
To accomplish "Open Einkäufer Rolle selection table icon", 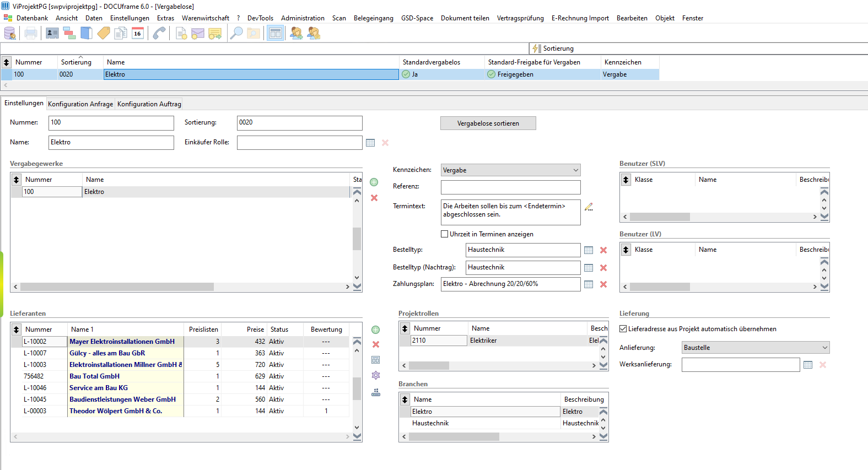I will pyautogui.click(x=370, y=143).
